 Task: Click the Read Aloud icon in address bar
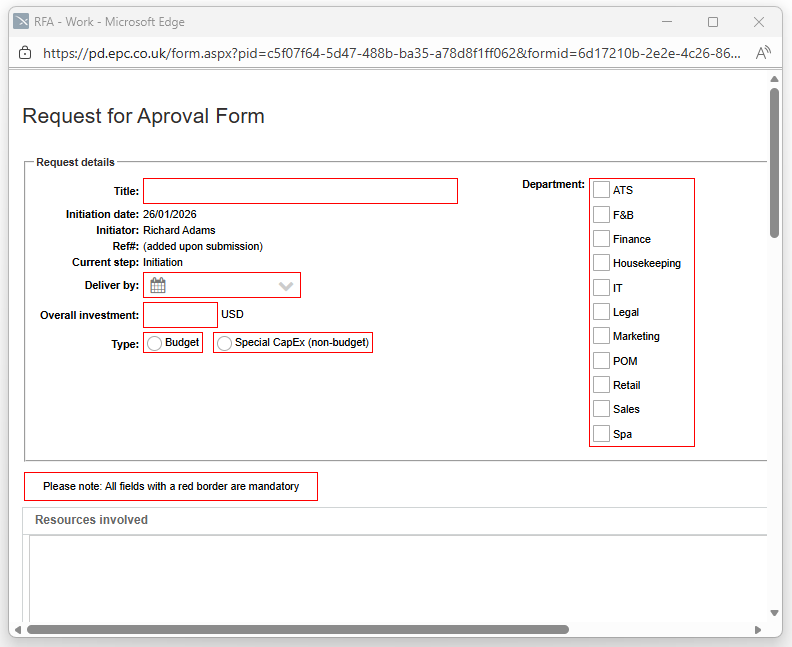(x=763, y=53)
